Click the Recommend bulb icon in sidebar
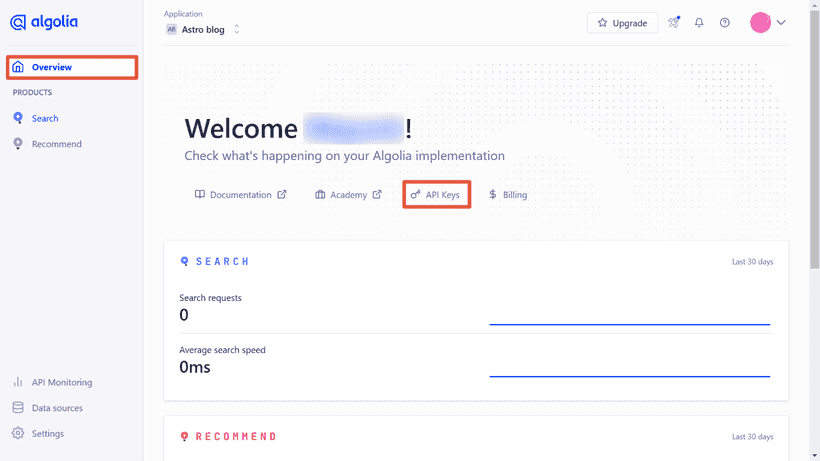 pos(18,144)
